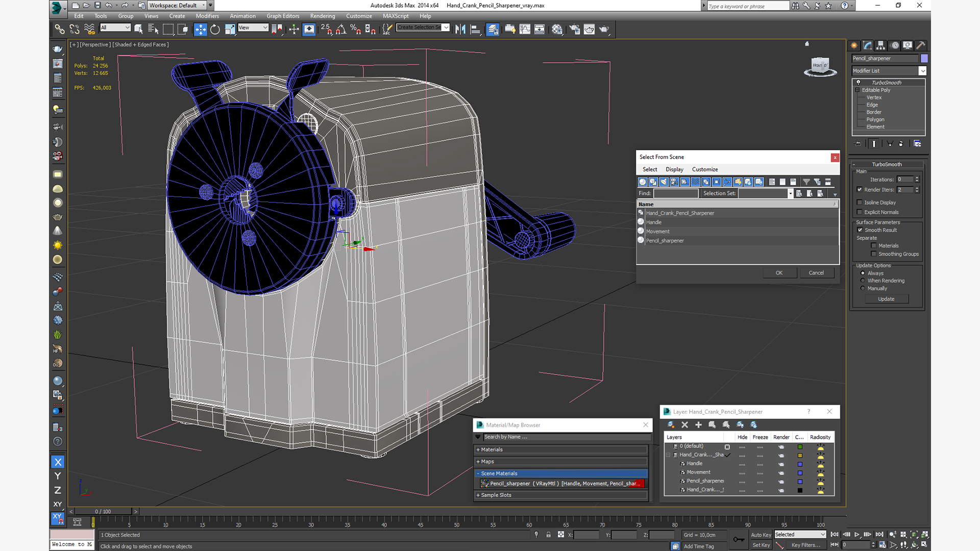Viewport: 980px width, 551px height.
Task: Open the MAXScript menu
Action: pyautogui.click(x=396, y=16)
